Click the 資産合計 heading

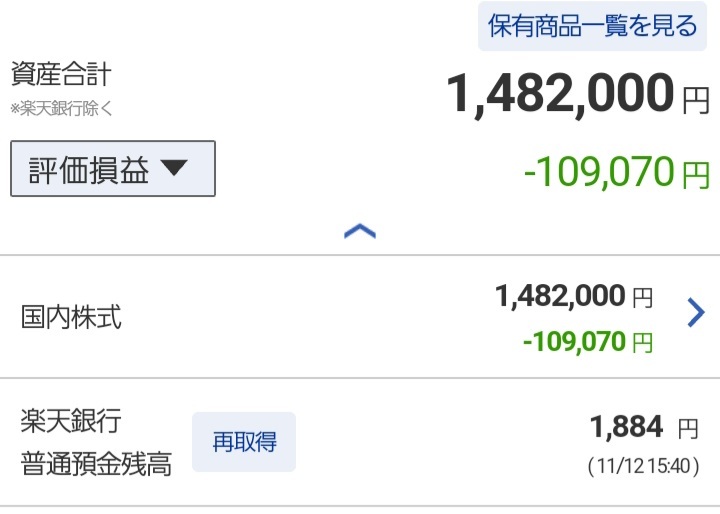pos(61,75)
